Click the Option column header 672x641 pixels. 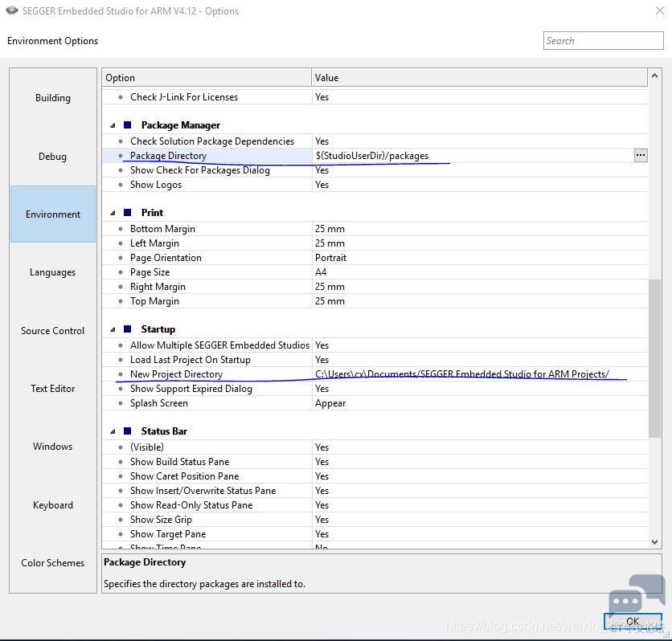(207, 77)
